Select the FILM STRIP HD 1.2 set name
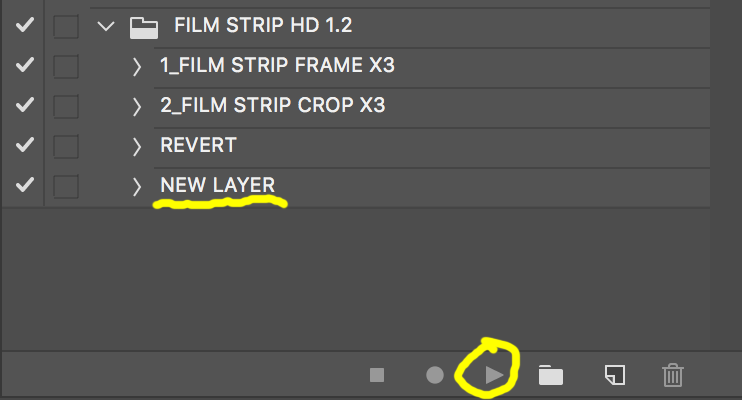Screen dimensions: 742x400 click(263, 25)
